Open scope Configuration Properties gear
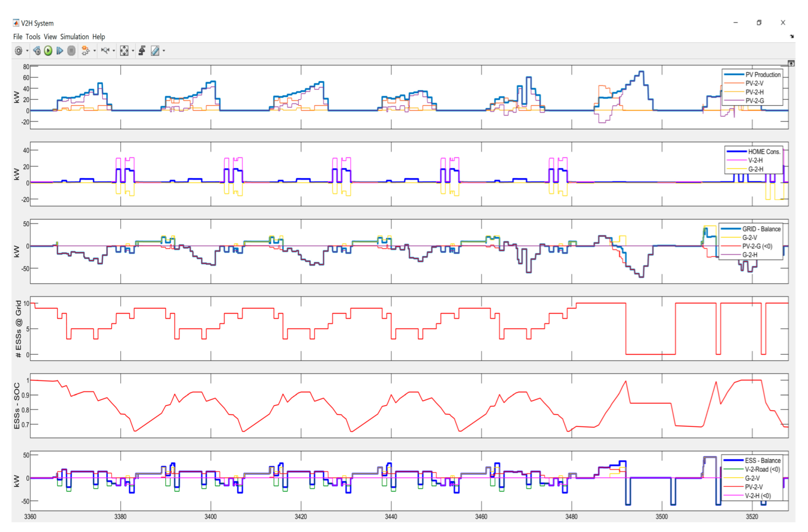This screenshot has height=532, width=808. pyautogui.click(x=18, y=51)
